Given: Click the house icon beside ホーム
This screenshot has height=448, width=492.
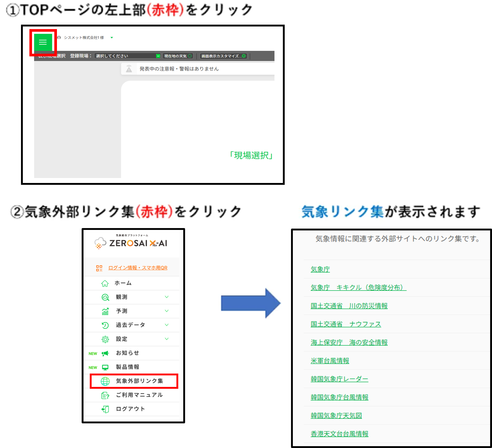Looking at the screenshot, I should (105, 283).
